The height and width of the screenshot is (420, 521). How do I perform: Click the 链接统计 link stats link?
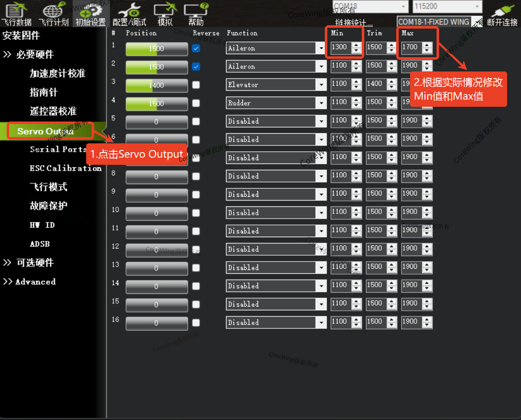pyautogui.click(x=350, y=23)
